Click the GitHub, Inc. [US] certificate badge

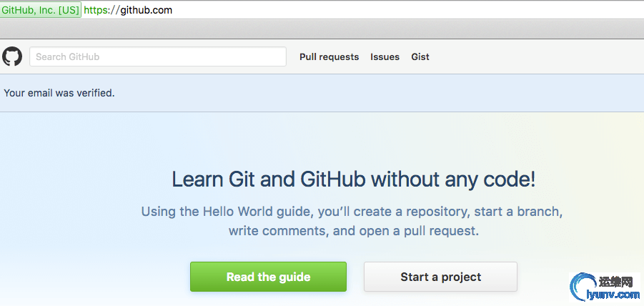40,10
